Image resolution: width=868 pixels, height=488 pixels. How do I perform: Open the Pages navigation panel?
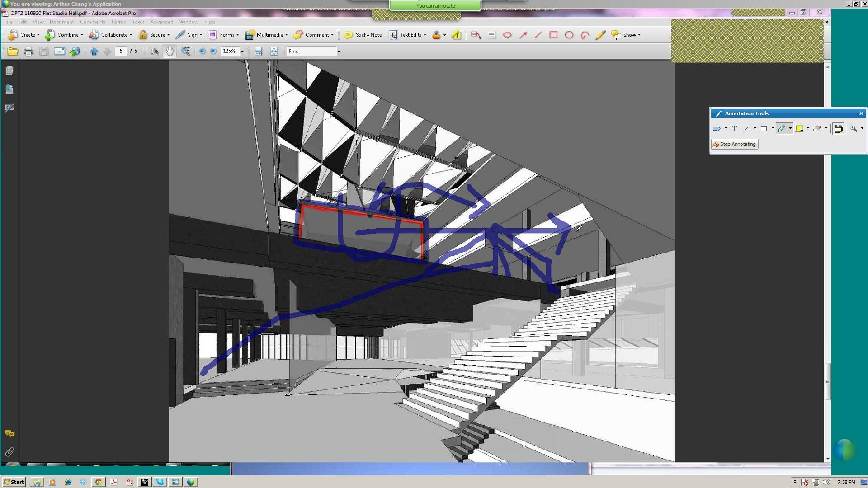(x=9, y=70)
